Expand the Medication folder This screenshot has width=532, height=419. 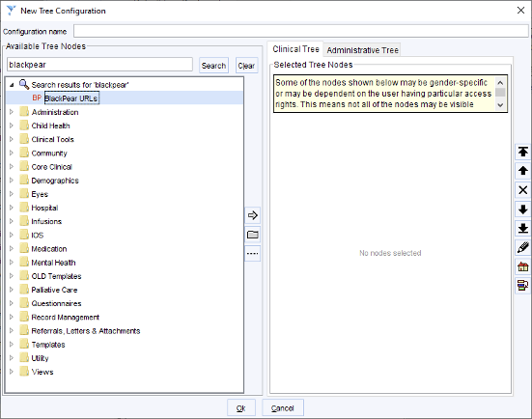[x=12, y=249]
